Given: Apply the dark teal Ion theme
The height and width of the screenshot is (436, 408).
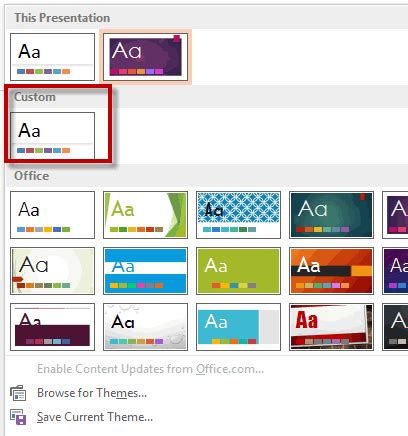Looking at the screenshot, I should pyautogui.click(x=332, y=215).
